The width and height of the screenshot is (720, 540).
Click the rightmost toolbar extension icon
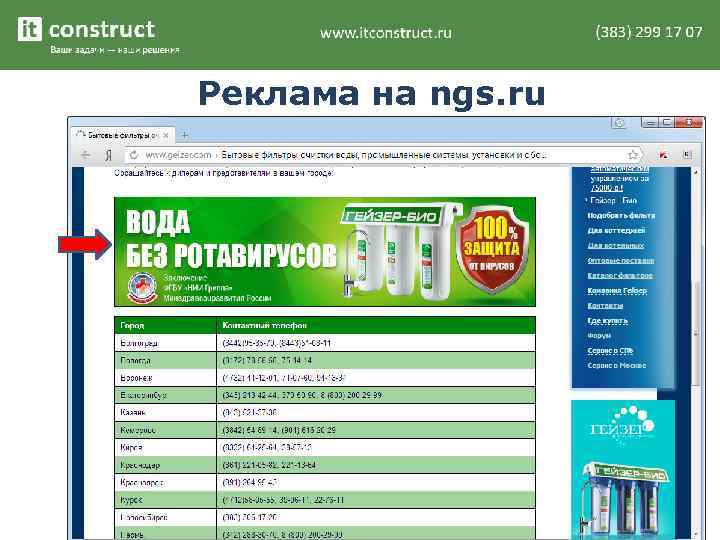click(687, 154)
